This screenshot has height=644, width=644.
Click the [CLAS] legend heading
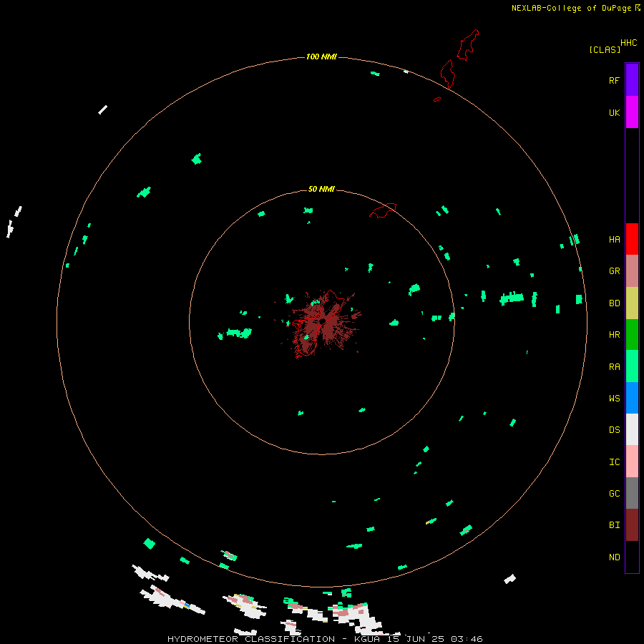pyautogui.click(x=605, y=49)
